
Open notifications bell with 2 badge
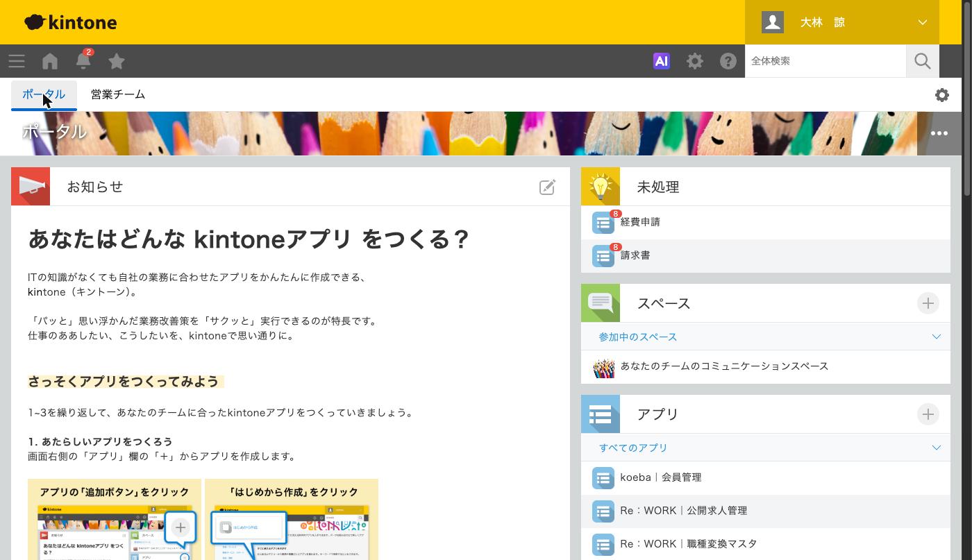tap(83, 60)
